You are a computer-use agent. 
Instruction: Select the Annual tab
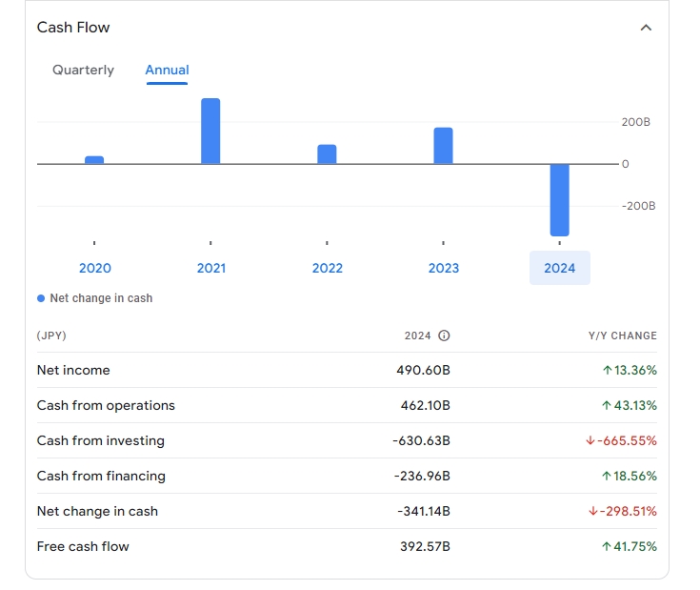click(x=167, y=71)
